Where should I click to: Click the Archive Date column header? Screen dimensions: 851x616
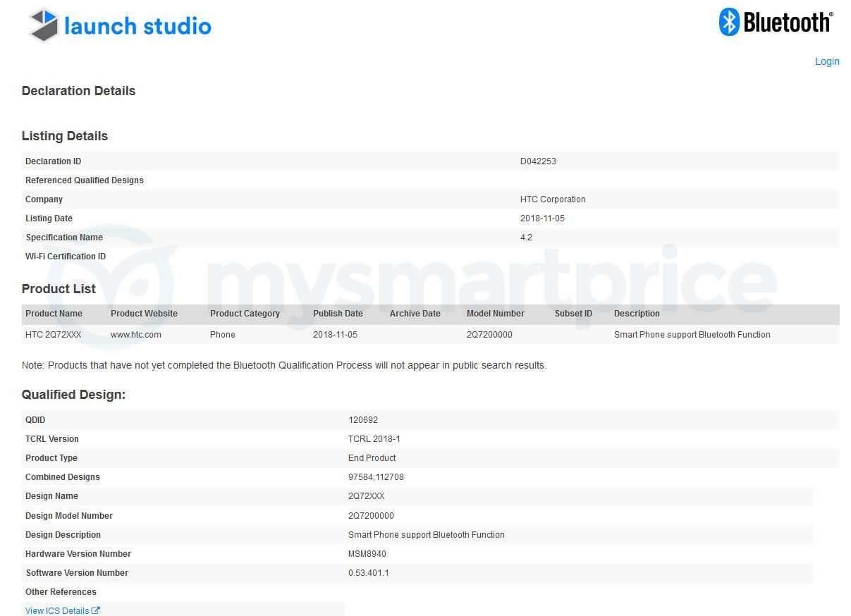415,314
